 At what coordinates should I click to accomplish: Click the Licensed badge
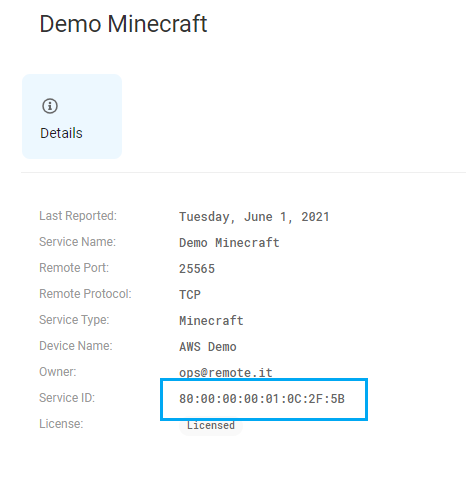point(211,426)
